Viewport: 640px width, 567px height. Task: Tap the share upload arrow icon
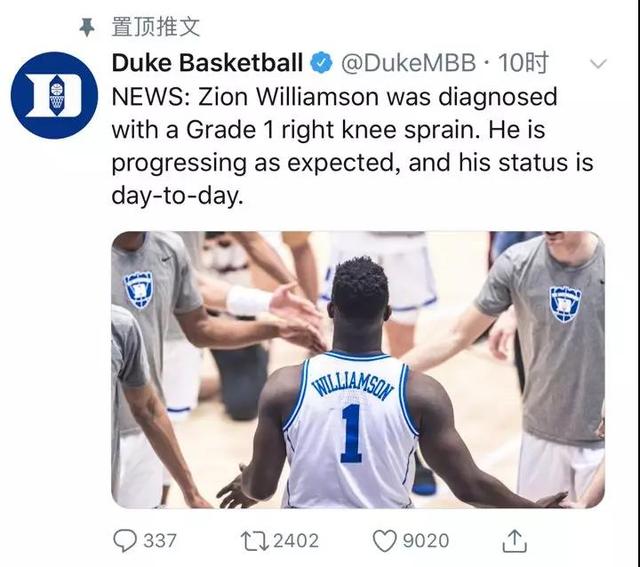coord(514,541)
